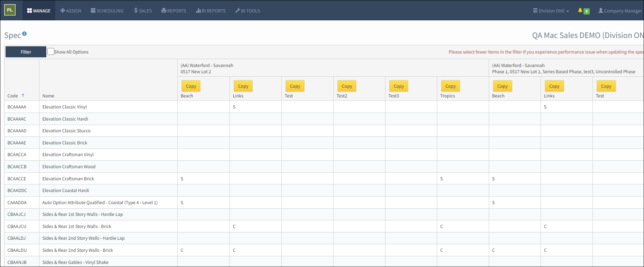Click the Filter button
The width and height of the screenshot is (644, 267).
[x=26, y=52]
